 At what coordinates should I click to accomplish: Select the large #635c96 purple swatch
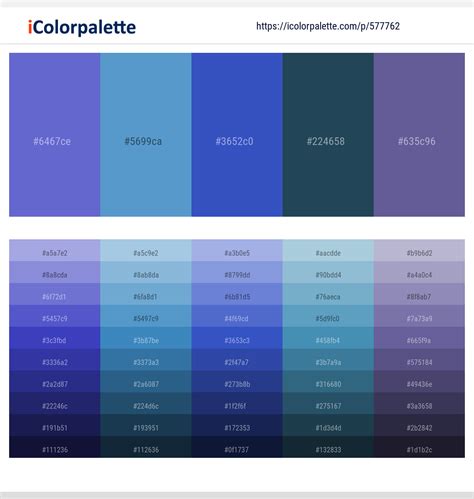point(419,135)
